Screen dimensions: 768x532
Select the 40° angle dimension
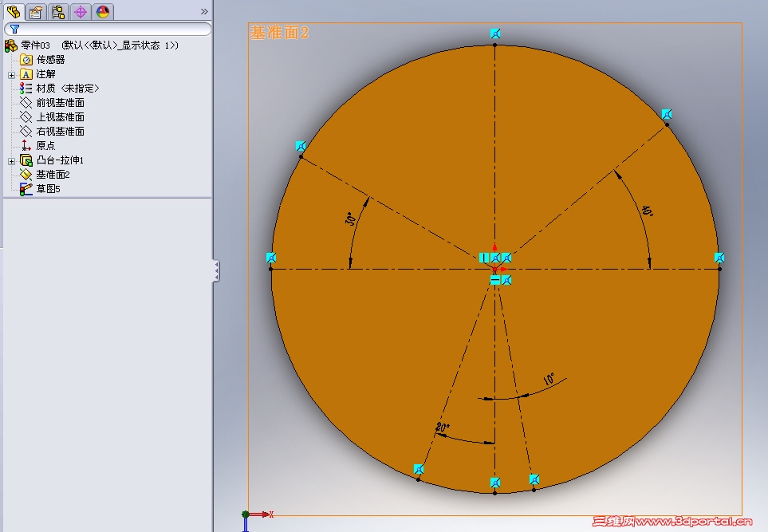click(647, 211)
